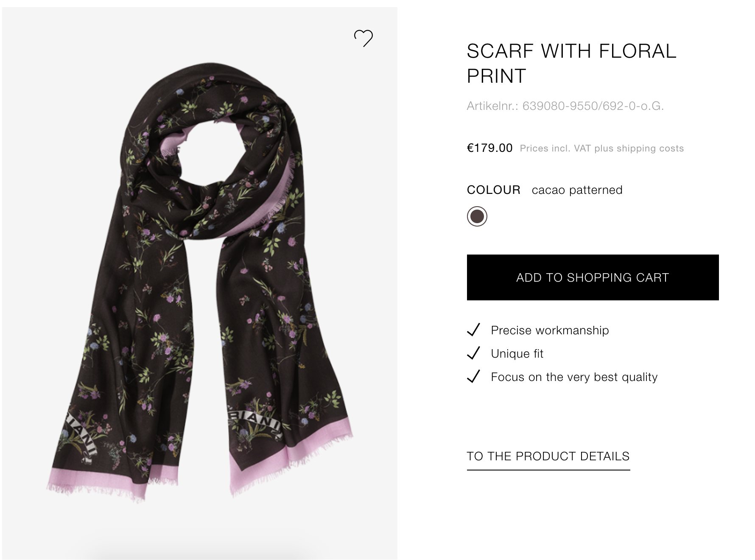Click the article number text
This screenshot has width=755, height=560.
(565, 106)
